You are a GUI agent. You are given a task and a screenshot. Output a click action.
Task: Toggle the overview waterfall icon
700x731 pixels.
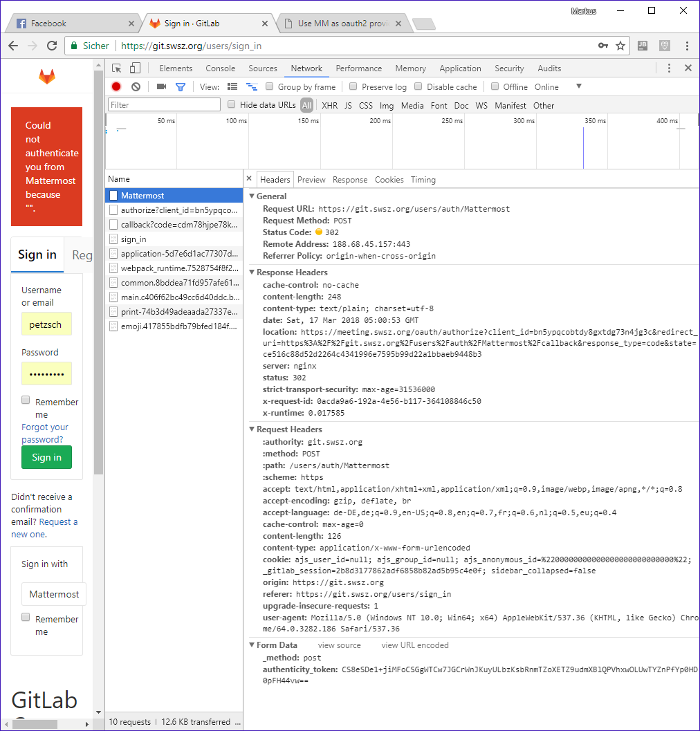click(x=252, y=86)
